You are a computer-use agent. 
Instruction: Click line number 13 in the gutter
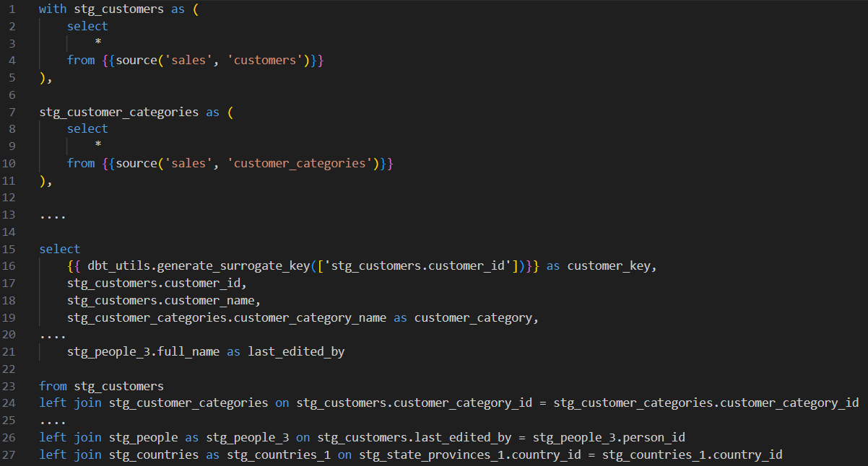(x=8, y=215)
